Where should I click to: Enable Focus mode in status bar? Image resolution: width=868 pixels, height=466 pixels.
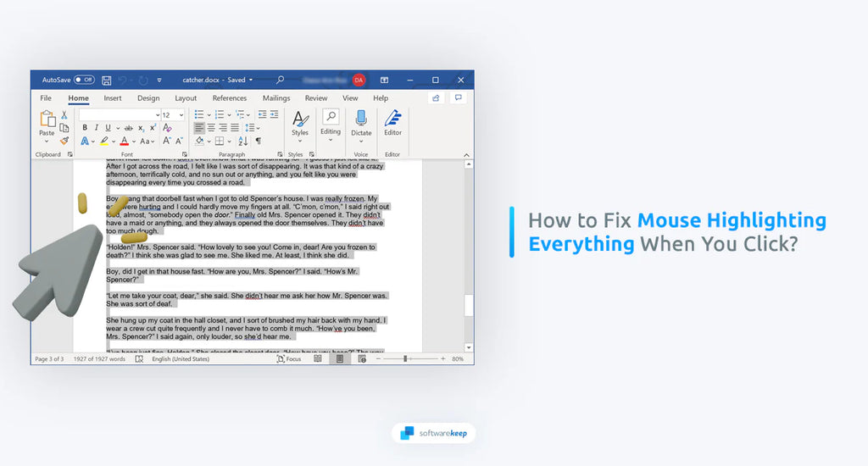click(289, 359)
